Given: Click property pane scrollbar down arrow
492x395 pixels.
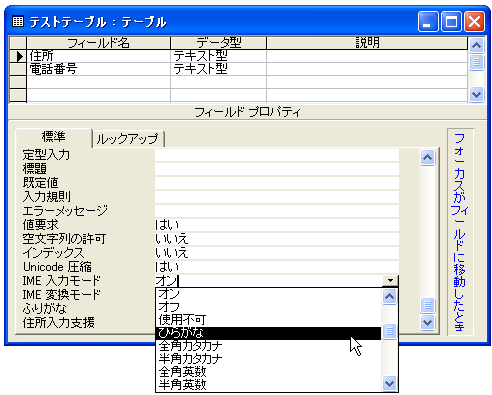Looking at the screenshot, I should (428, 323).
